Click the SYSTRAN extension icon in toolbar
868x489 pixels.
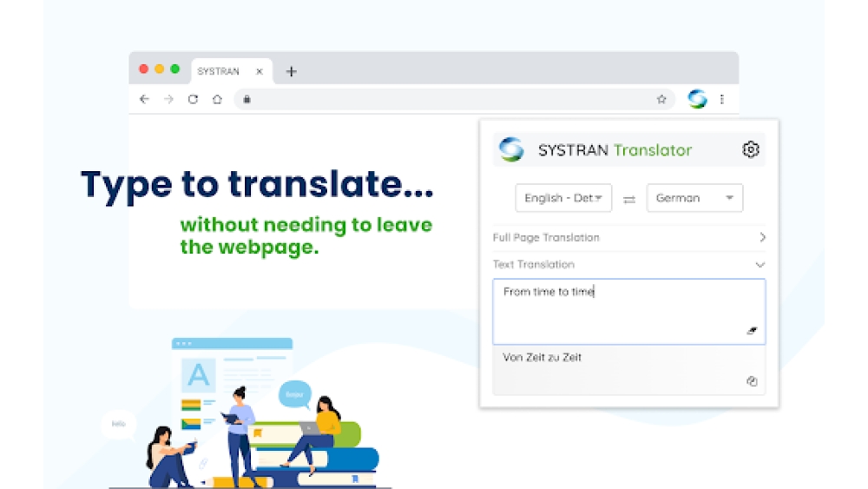point(697,99)
